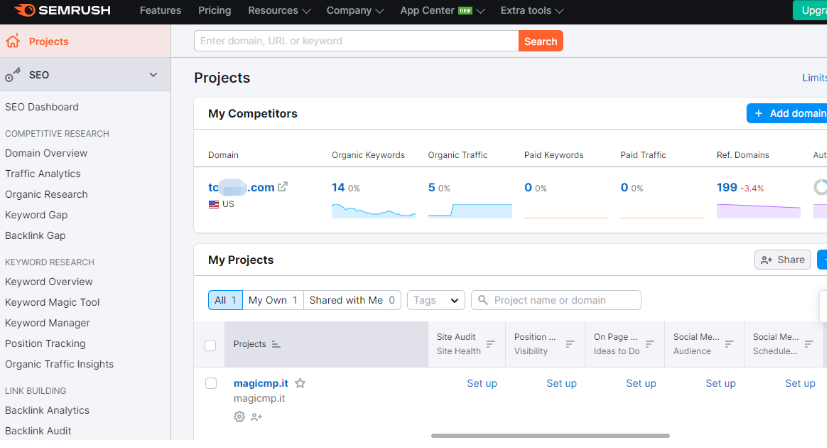Star the magicmp.it project
The height and width of the screenshot is (448, 827).
pyautogui.click(x=300, y=383)
